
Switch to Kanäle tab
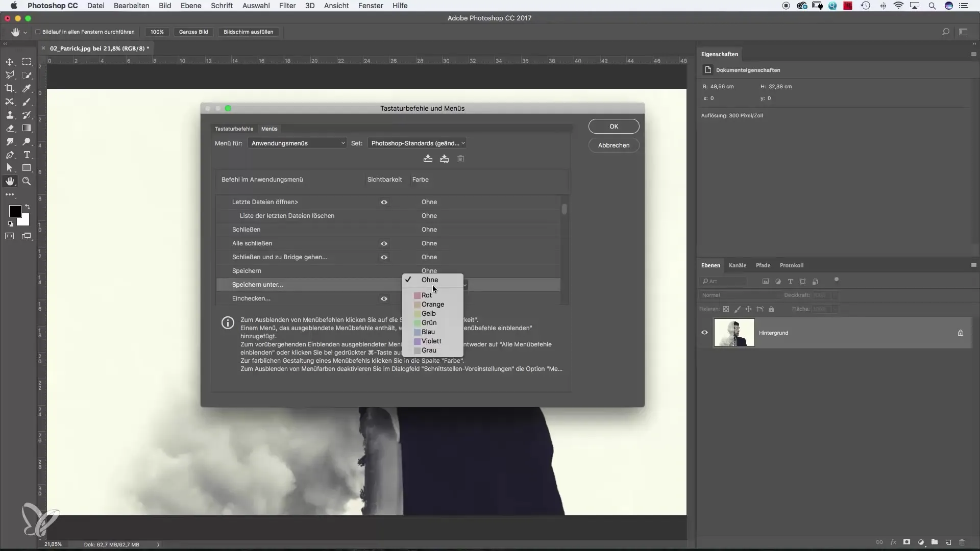[737, 265]
